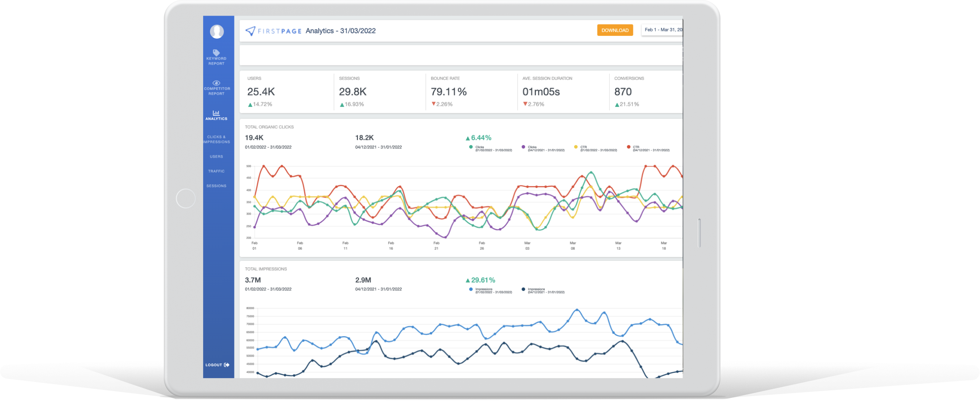Click the tablet home button
Viewport: 980px width, 401px height.
click(186, 199)
